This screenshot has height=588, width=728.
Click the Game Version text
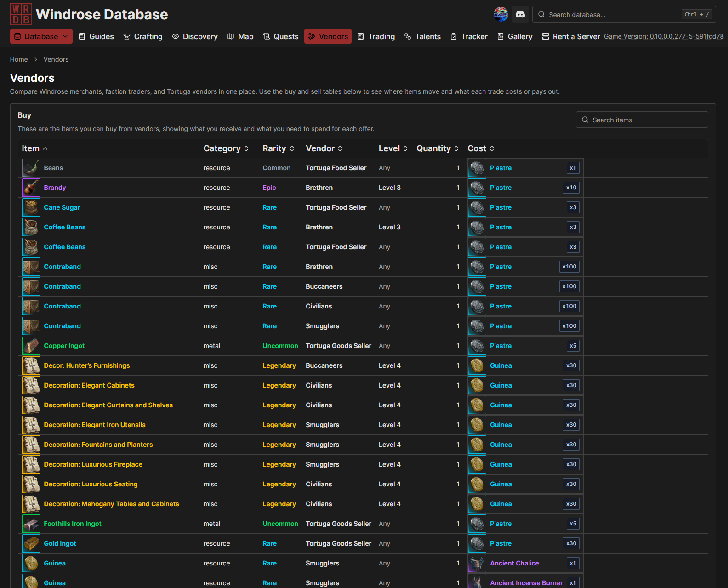[664, 36]
